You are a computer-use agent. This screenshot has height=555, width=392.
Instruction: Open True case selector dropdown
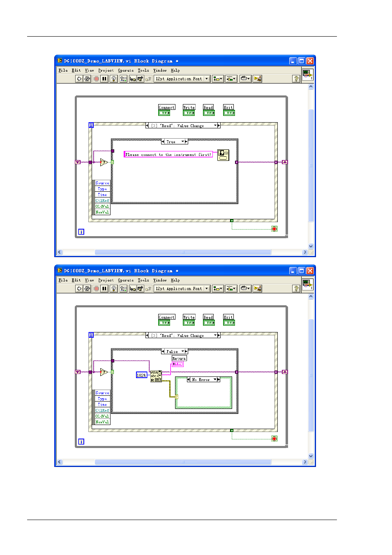pos(183,142)
